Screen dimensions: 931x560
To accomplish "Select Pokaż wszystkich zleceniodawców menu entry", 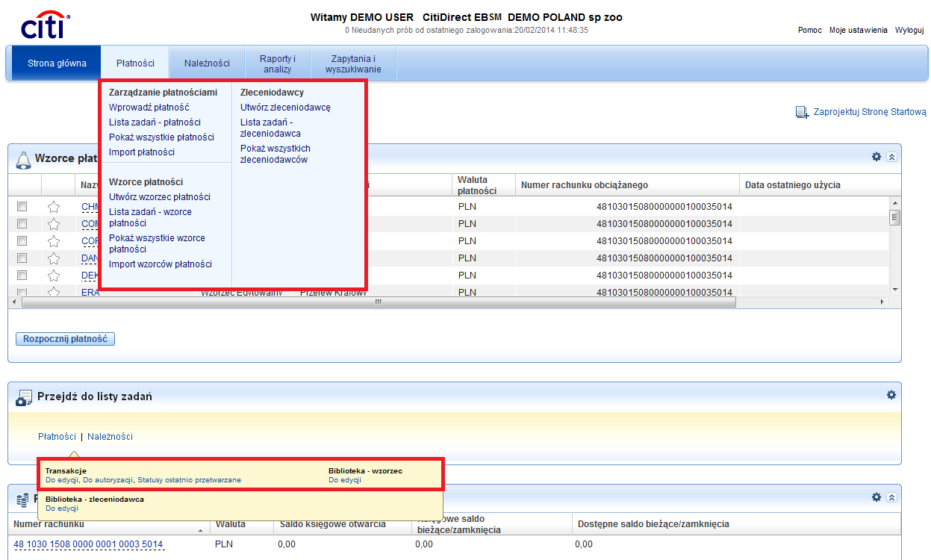I will pos(275,154).
